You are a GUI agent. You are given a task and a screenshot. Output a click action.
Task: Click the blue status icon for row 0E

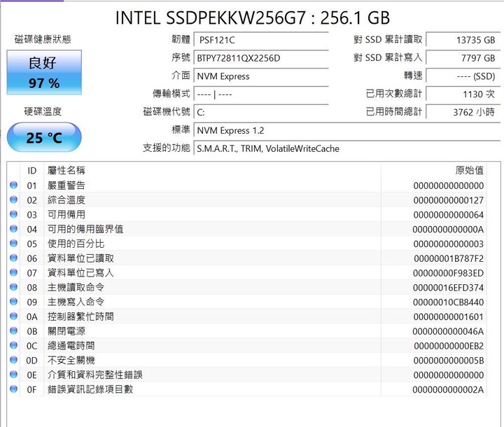pos(13,374)
